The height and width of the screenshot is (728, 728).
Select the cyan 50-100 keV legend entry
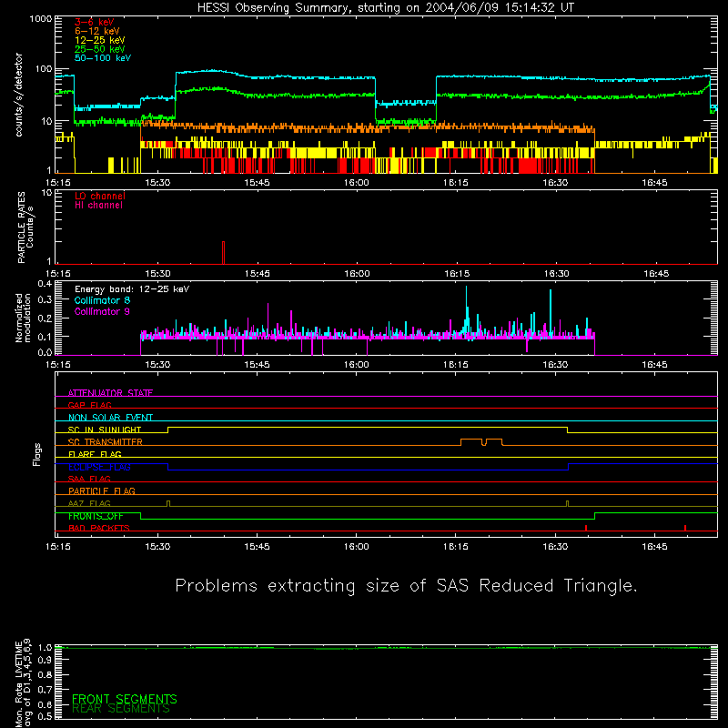click(x=103, y=58)
